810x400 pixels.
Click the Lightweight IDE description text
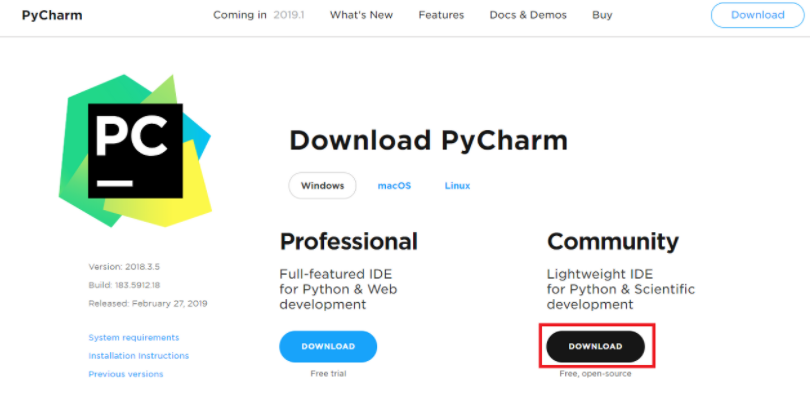point(621,289)
